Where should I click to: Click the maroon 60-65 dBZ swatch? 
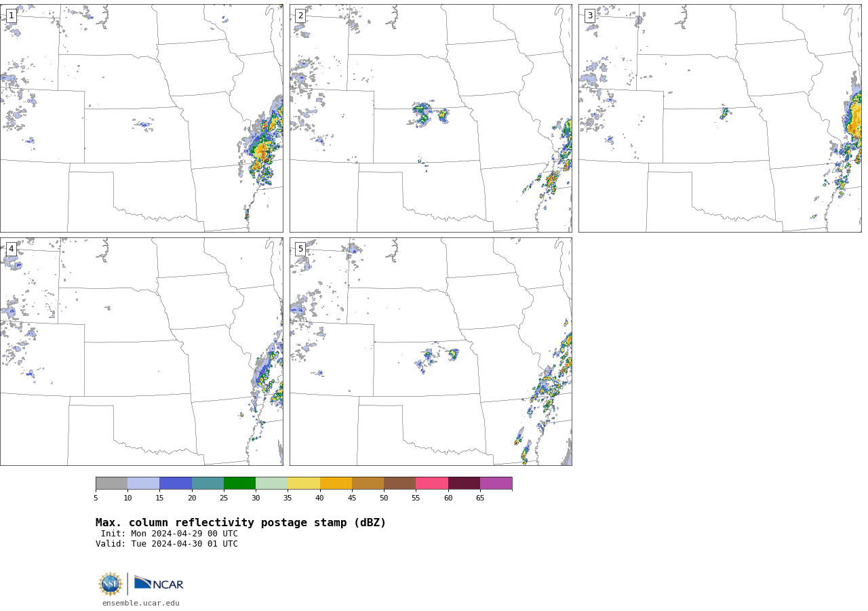464,484
